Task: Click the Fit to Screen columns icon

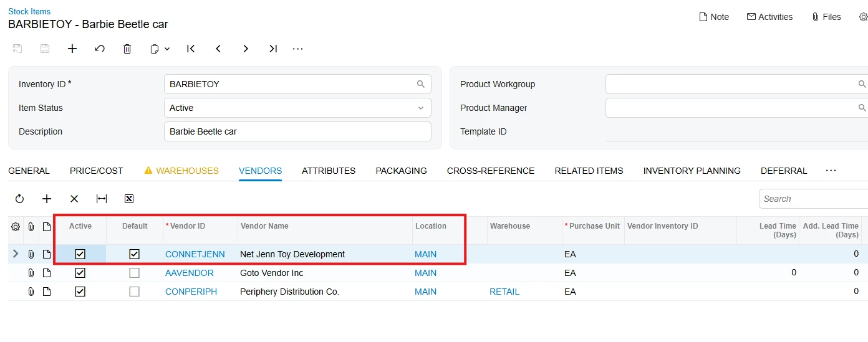Action: (102, 199)
